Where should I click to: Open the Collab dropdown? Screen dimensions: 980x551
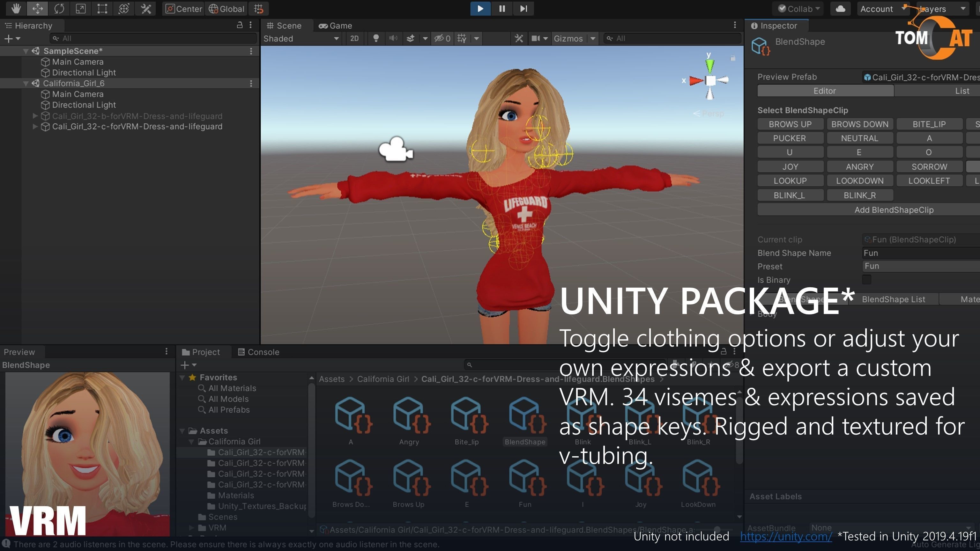(x=798, y=8)
